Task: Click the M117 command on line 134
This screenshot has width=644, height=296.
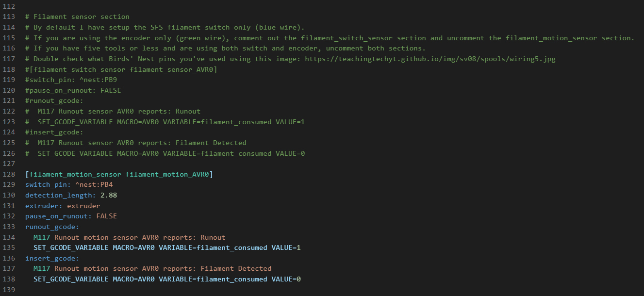Action: (42, 237)
